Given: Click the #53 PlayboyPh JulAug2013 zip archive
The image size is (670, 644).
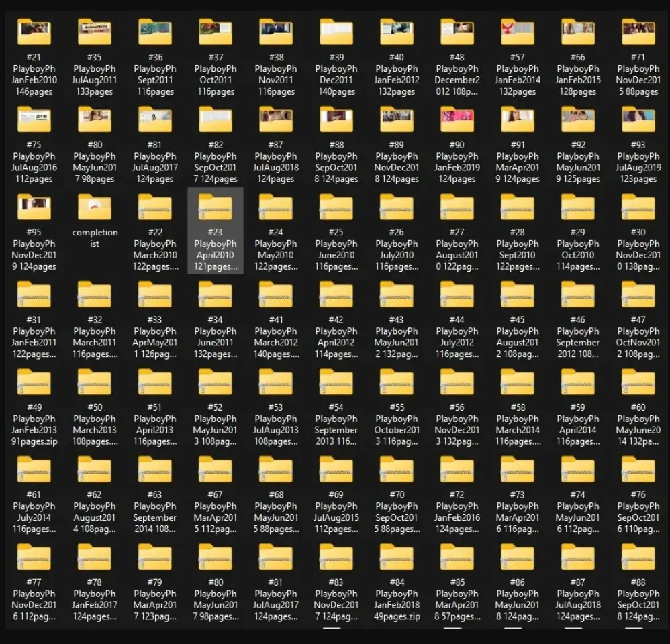Looking at the screenshot, I should click(x=276, y=382).
